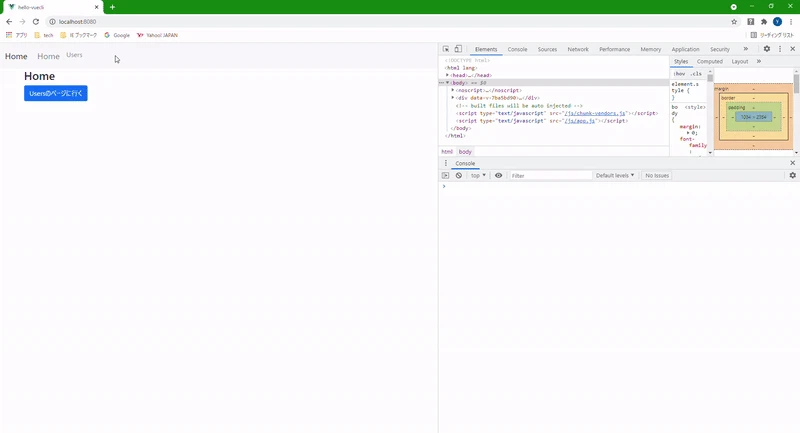Open the tech bookmark folder
The image size is (800, 433).
pyautogui.click(x=44, y=35)
